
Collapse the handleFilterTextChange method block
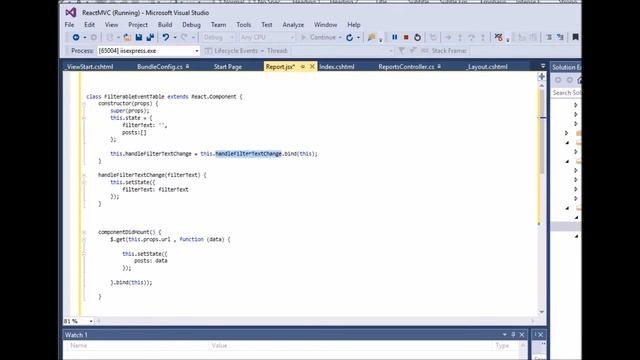click(x=84, y=175)
